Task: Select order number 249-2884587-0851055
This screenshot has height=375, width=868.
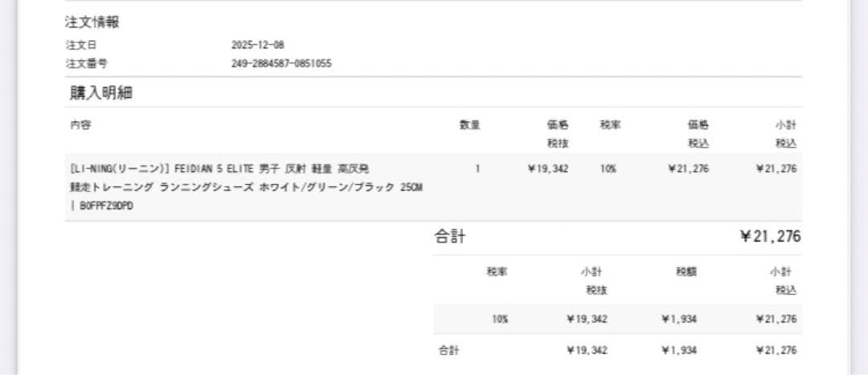Action: tap(281, 63)
